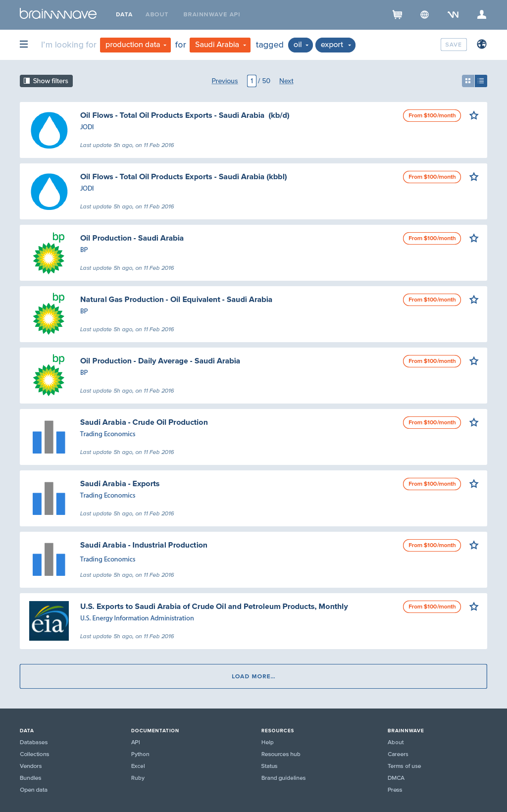
Task: Click the Show filters button
Action: pos(46,81)
